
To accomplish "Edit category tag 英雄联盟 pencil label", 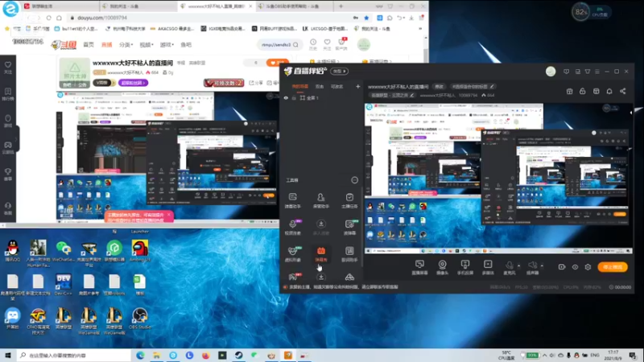I will [392, 95].
